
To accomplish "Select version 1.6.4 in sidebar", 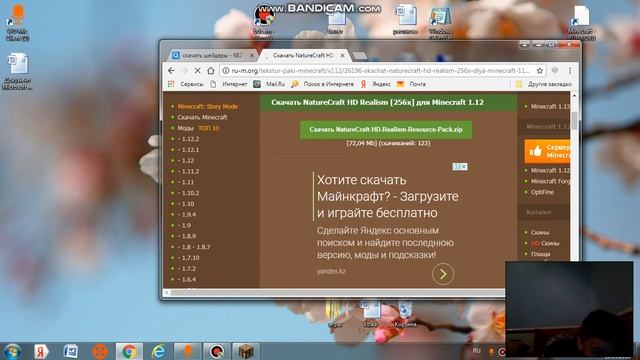I will (x=187, y=280).
